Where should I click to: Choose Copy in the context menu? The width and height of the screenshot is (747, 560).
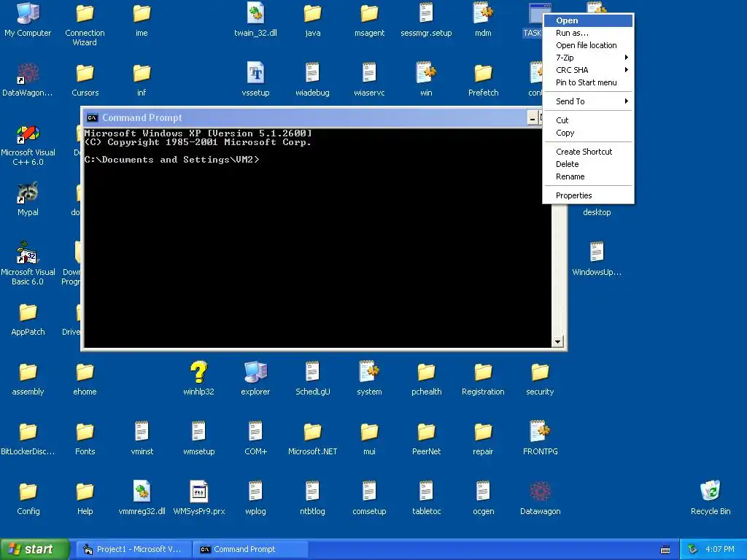[588, 133]
